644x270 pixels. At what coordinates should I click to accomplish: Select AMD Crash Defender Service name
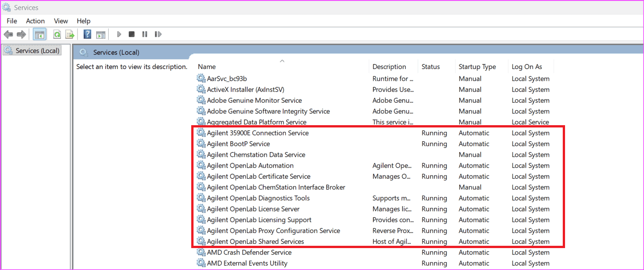pyautogui.click(x=249, y=252)
